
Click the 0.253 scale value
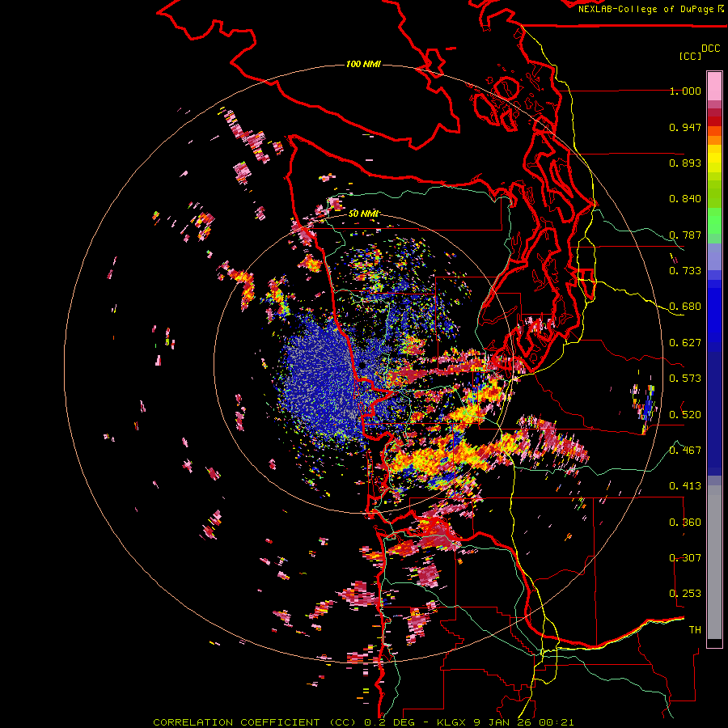click(685, 594)
